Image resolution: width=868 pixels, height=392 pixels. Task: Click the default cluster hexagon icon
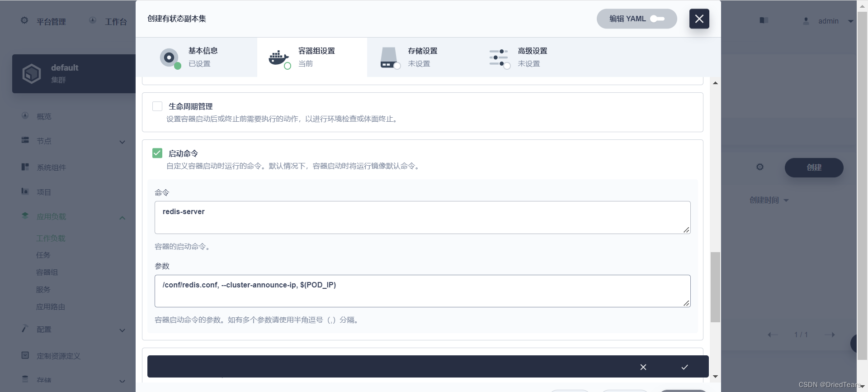32,73
